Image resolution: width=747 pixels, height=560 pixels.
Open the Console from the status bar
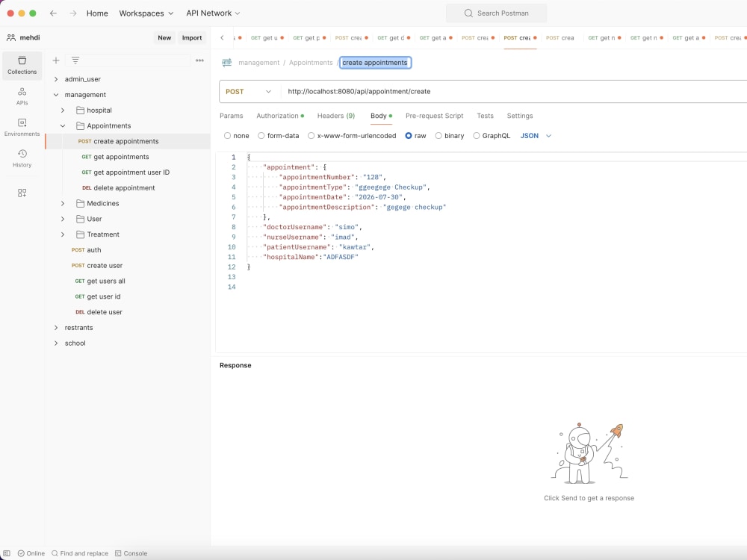point(131,553)
